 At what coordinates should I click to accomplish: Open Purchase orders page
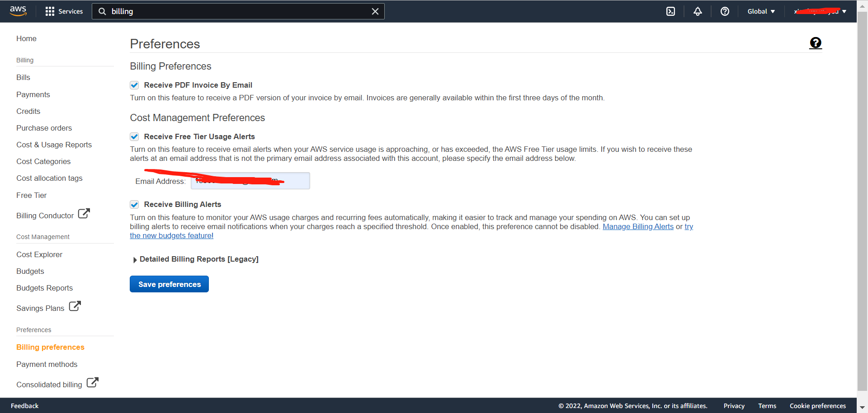coord(44,128)
